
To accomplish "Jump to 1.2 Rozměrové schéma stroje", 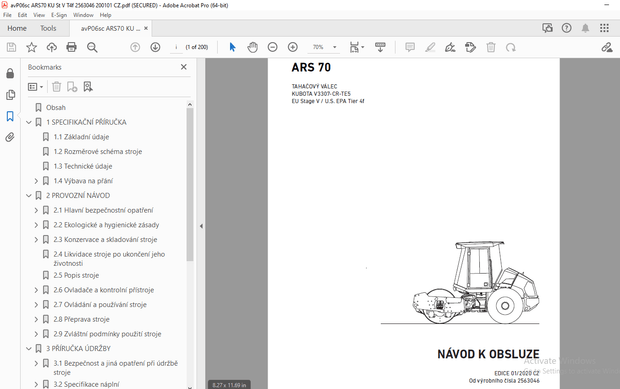I will click(x=98, y=151).
